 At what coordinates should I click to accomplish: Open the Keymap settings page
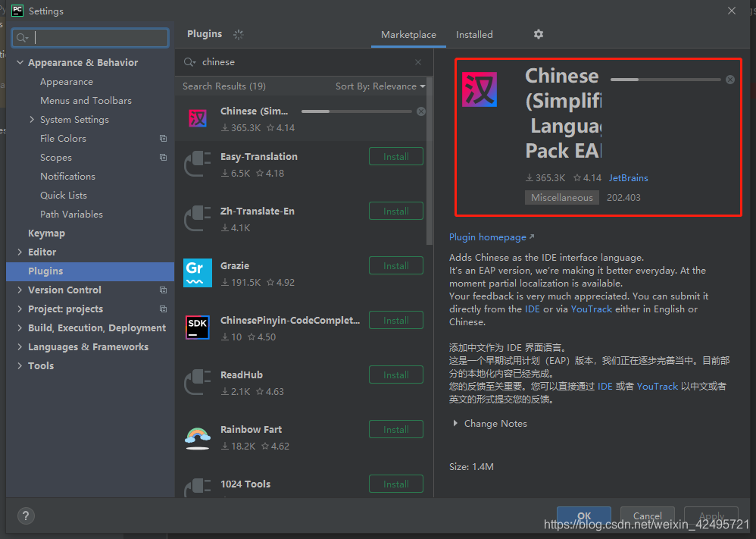click(x=46, y=233)
